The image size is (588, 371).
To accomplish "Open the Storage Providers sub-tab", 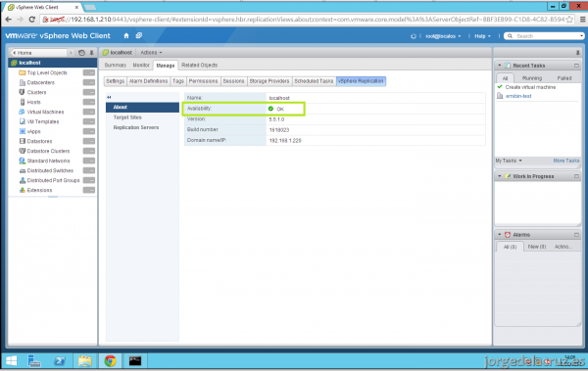I will (x=269, y=81).
